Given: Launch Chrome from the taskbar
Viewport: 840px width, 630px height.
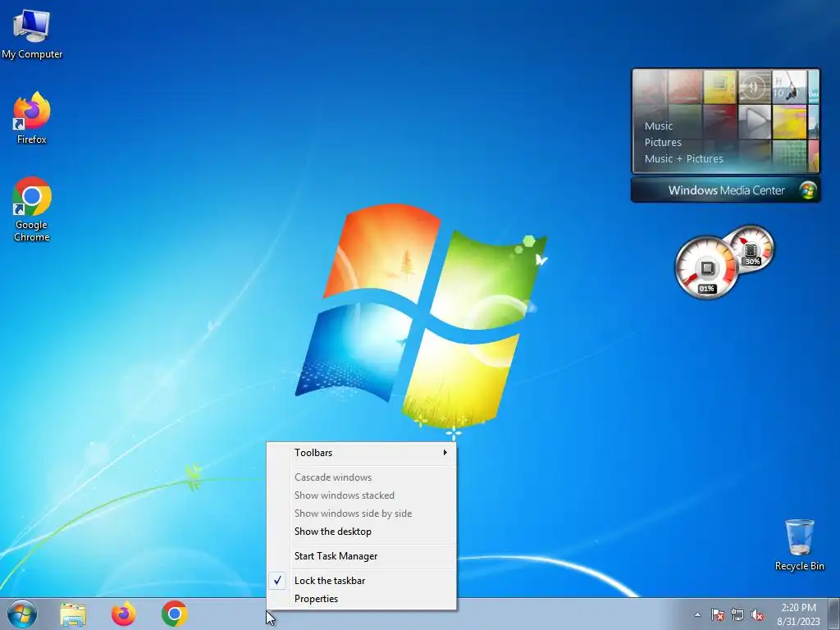Looking at the screenshot, I should [174, 614].
